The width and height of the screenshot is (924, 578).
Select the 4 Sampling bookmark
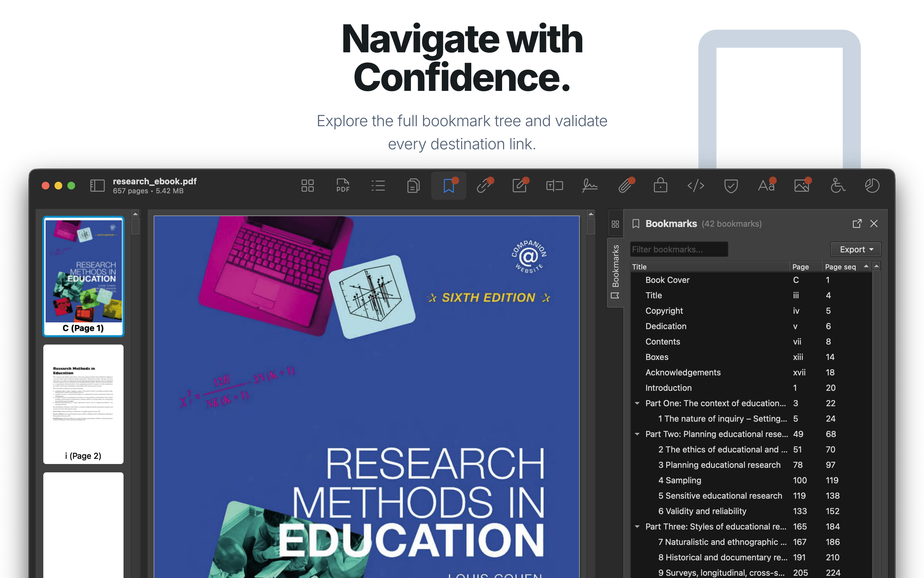coord(751,480)
